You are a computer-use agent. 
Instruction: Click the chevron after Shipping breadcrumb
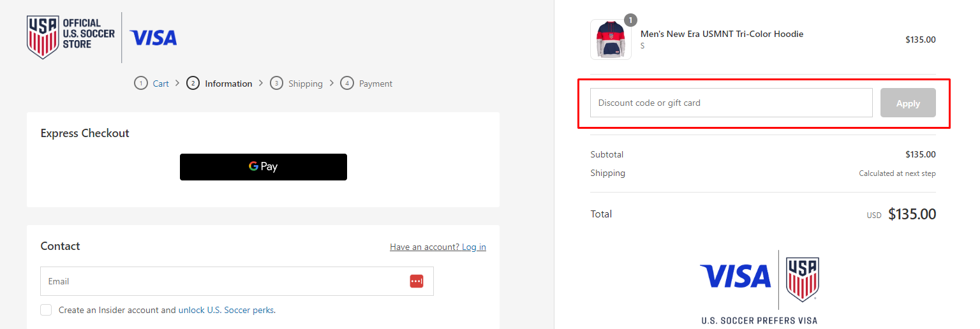332,84
